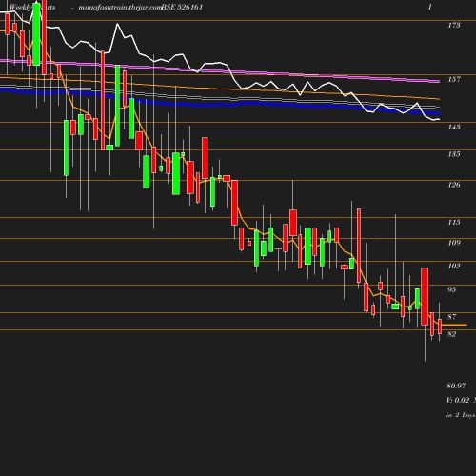Click the volume text V: 0.02
This screenshot has width=476, height=476.
(458, 400)
